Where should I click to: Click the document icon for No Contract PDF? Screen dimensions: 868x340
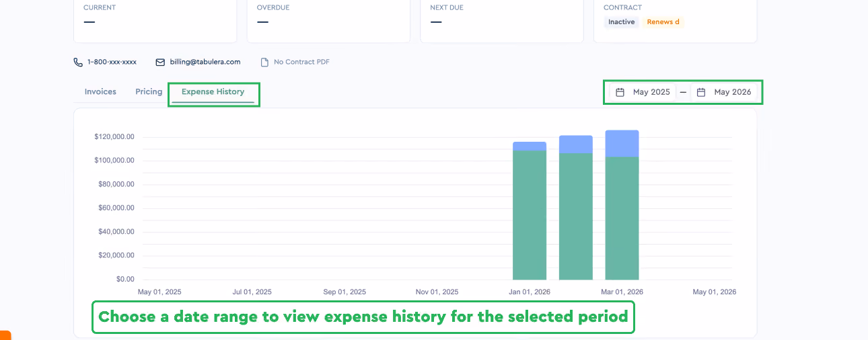pos(264,62)
